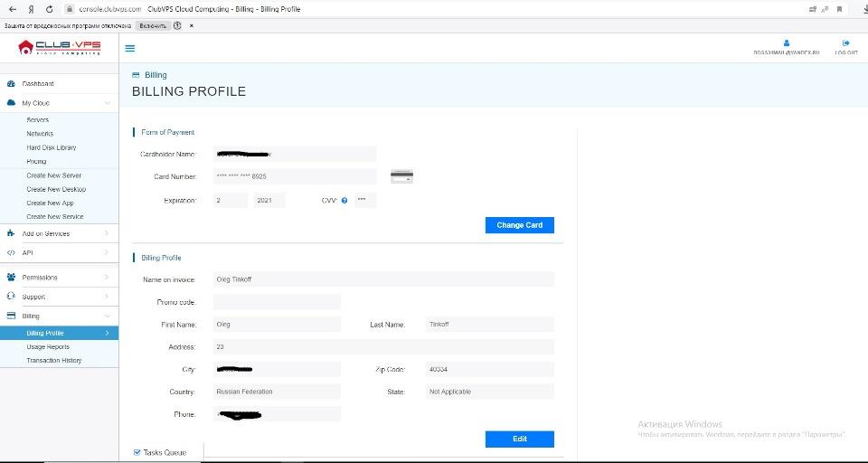The height and width of the screenshot is (463, 868).
Task: Open the user account profile icon
Action: (x=786, y=43)
